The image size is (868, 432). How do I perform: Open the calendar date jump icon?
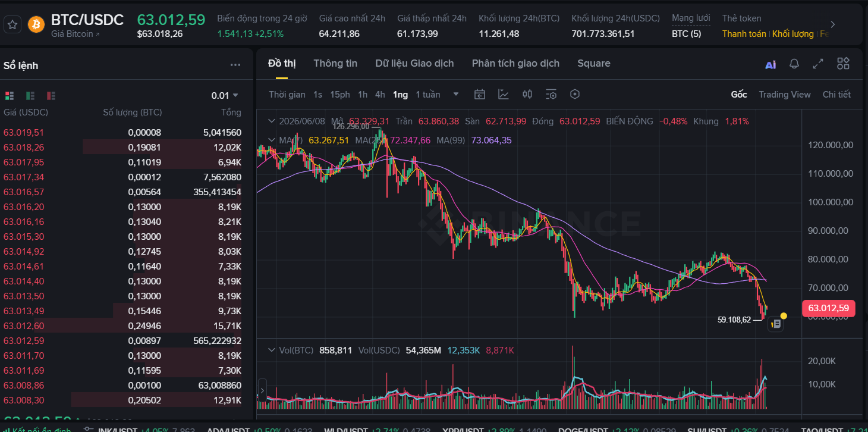tap(480, 94)
